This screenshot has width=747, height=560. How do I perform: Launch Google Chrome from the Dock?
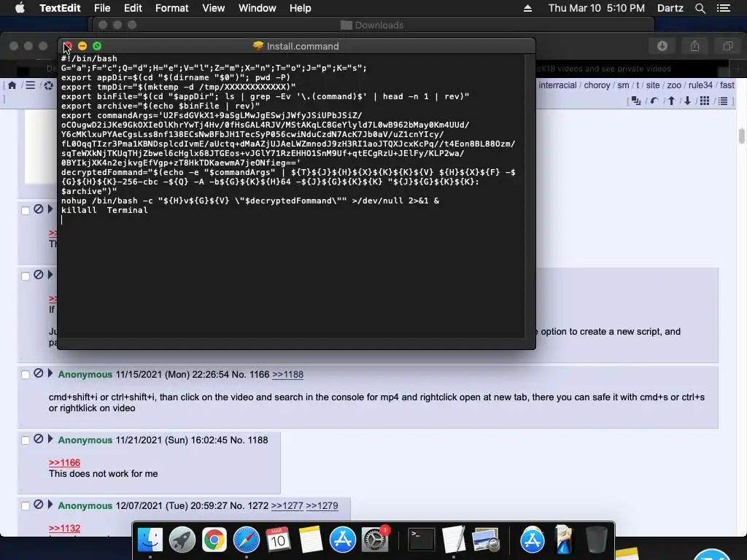point(214,540)
